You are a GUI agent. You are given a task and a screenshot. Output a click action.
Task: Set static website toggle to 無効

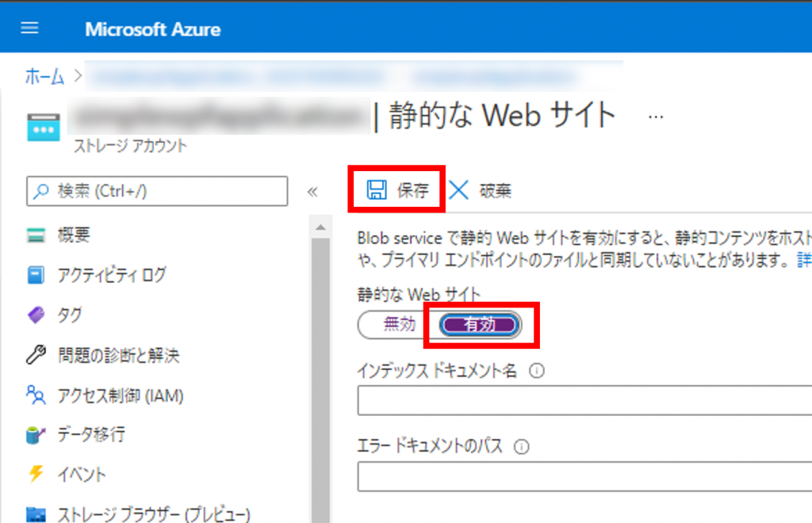tap(399, 324)
